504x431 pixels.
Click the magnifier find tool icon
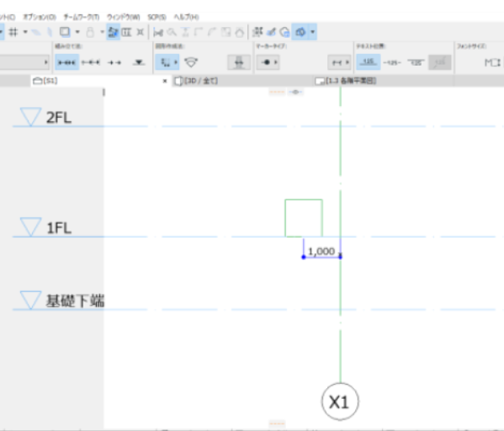click(x=172, y=32)
